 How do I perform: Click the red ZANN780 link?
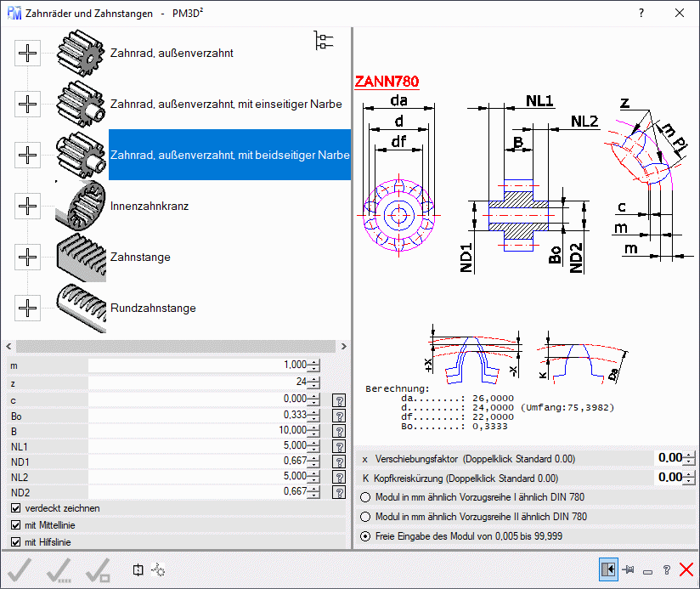pyautogui.click(x=387, y=82)
